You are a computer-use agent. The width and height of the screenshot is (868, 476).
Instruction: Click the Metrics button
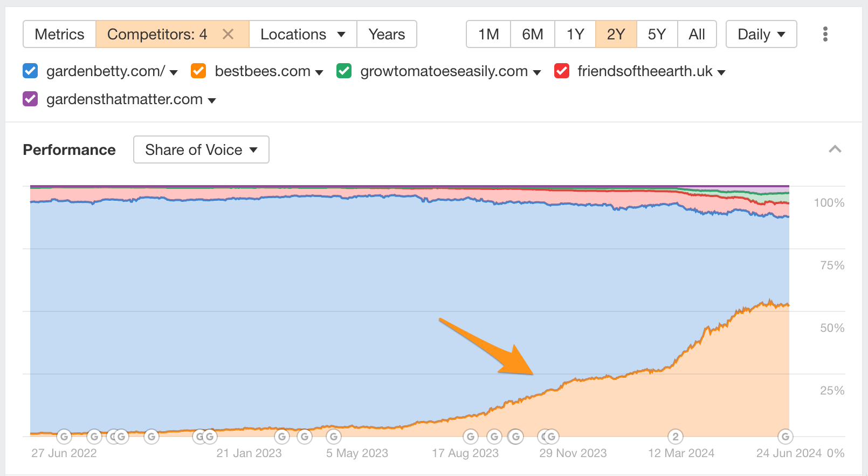click(59, 35)
